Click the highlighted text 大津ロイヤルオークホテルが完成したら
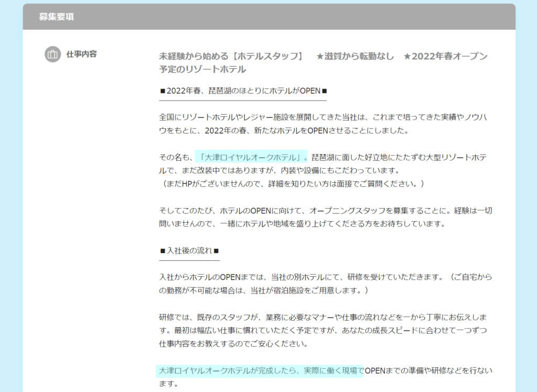Screen dimensions: 537x392 point(260,371)
